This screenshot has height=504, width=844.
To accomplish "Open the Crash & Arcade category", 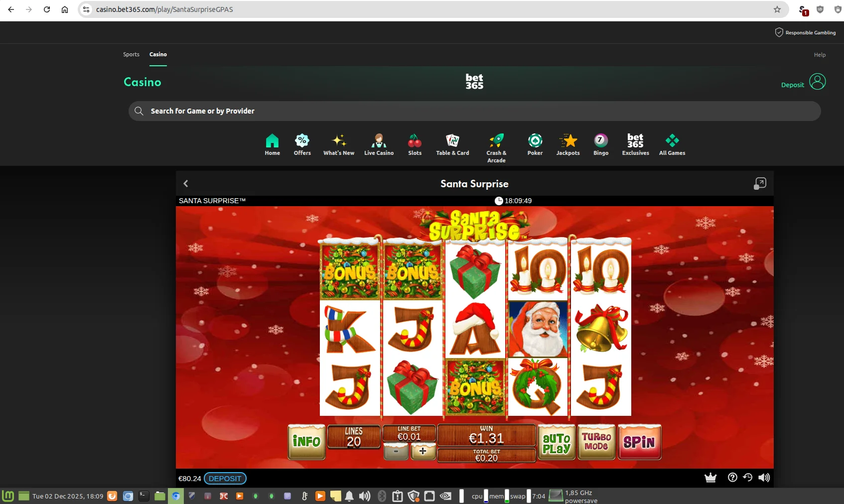I will click(x=496, y=148).
